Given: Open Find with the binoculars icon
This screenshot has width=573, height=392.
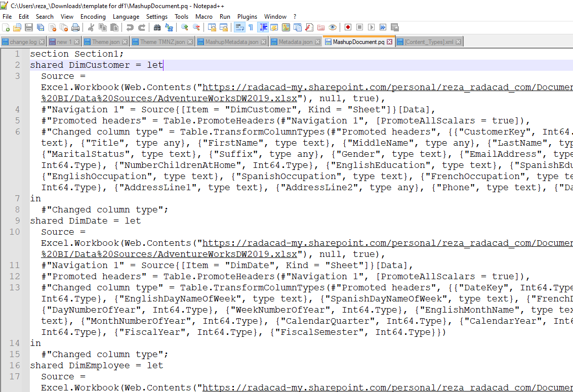Looking at the screenshot, I should click(x=157, y=27).
